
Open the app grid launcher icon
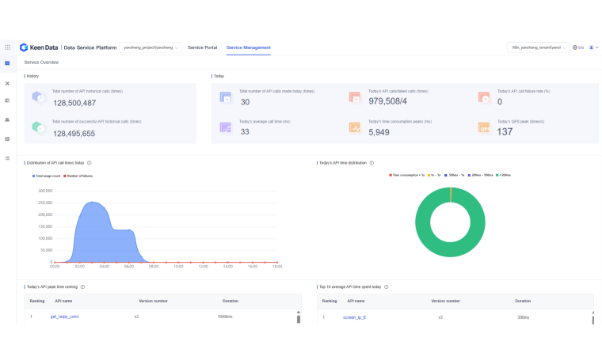pyautogui.click(x=8, y=47)
